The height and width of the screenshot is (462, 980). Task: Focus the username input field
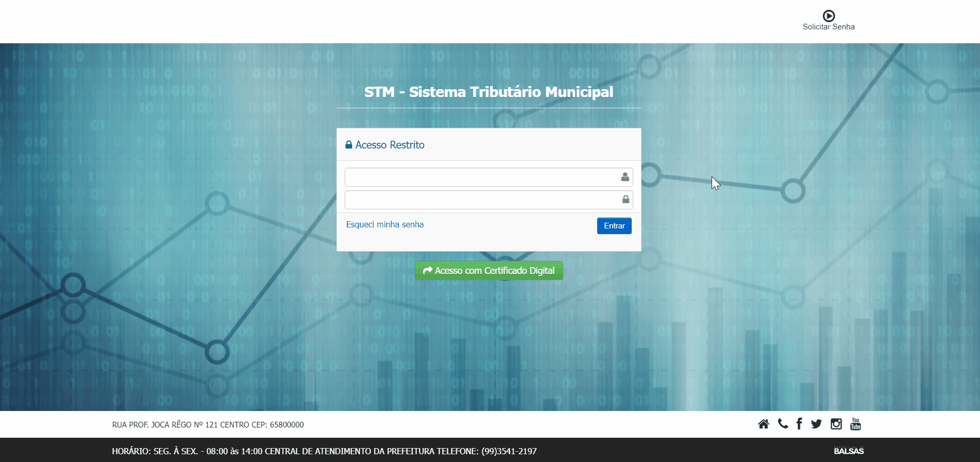[488, 177]
